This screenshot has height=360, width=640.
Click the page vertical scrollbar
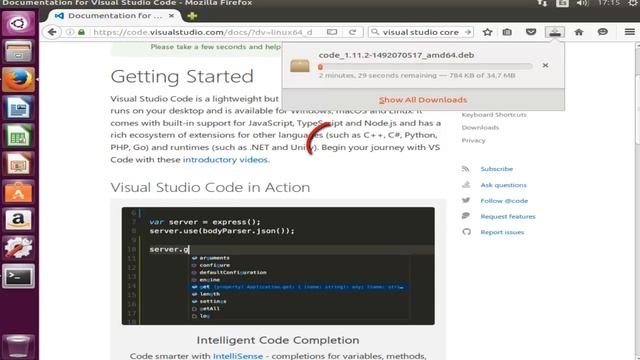click(637, 200)
